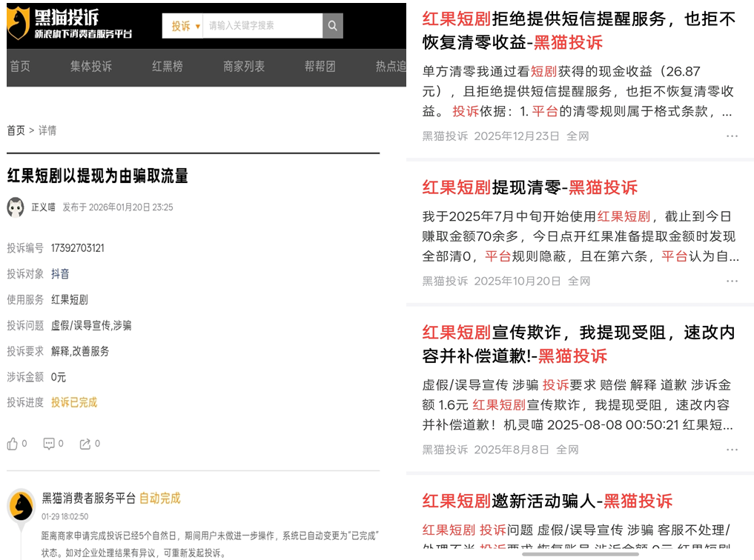Open more options for 2025年10月20日 result
Screen dimensions: 754x560
pyautogui.click(x=732, y=281)
